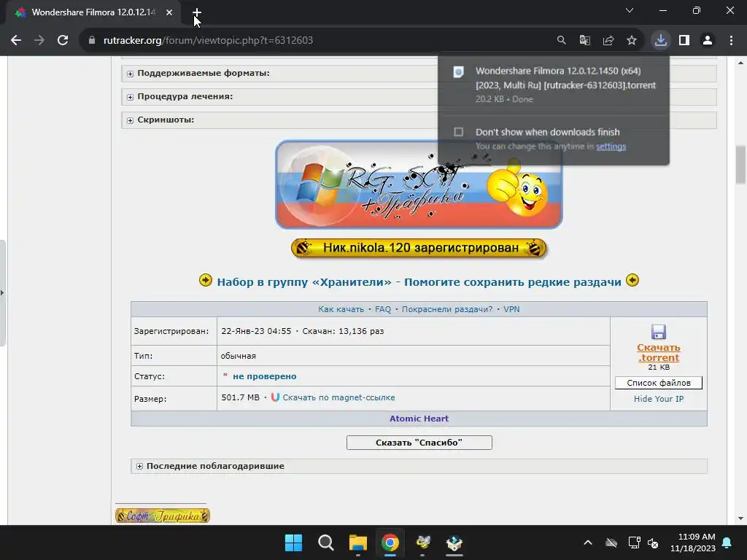Open the downloads toolbar button
747x560 pixels.
pyautogui.click(x=660, y=41)
